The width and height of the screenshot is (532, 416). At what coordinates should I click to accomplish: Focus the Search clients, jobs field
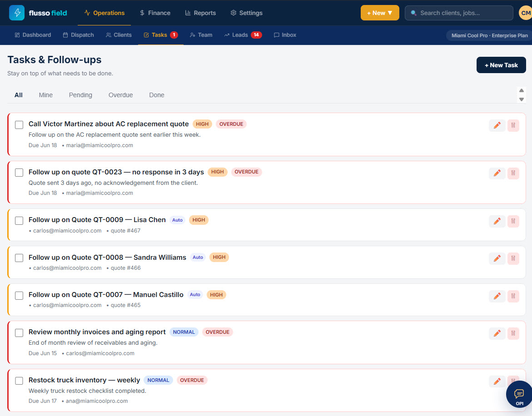tap(459, 13)
